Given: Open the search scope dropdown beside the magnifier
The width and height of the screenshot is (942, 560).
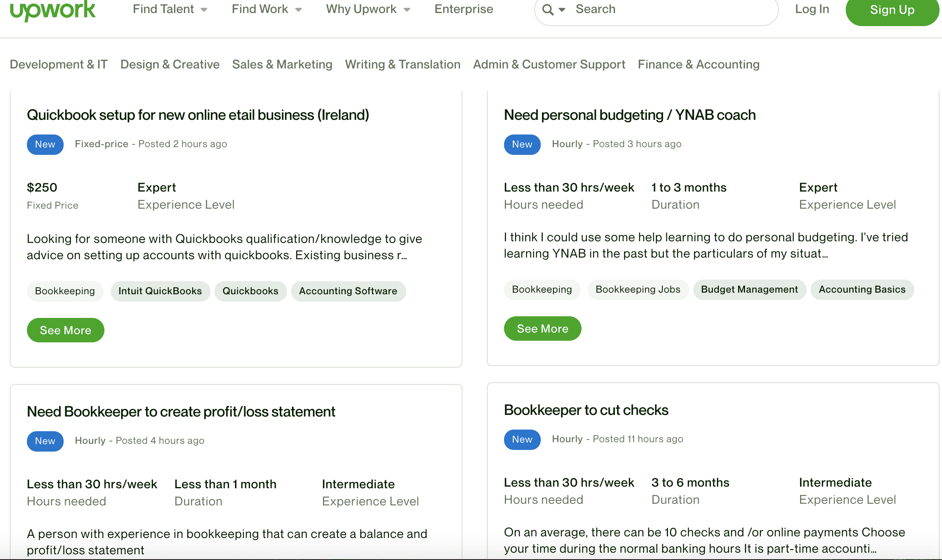Looking at the screenshot, I should (x=562, y=9).
